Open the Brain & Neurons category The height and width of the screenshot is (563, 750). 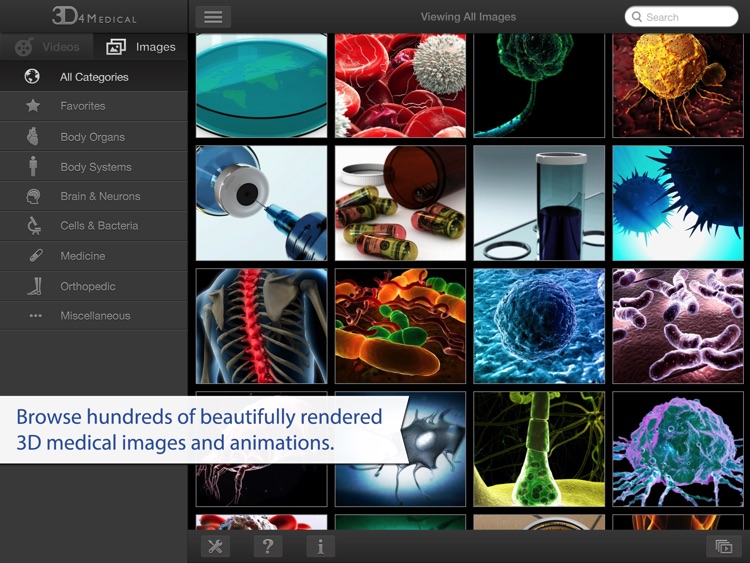coord(94,196)
